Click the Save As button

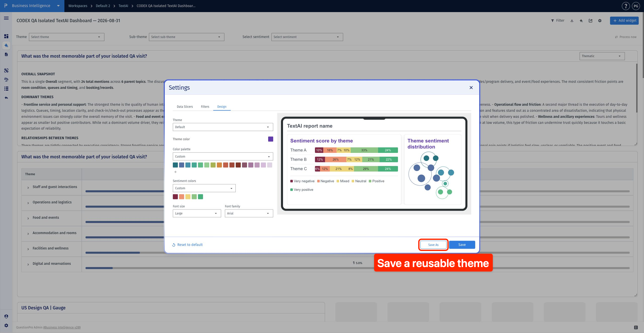coord(433,245)
